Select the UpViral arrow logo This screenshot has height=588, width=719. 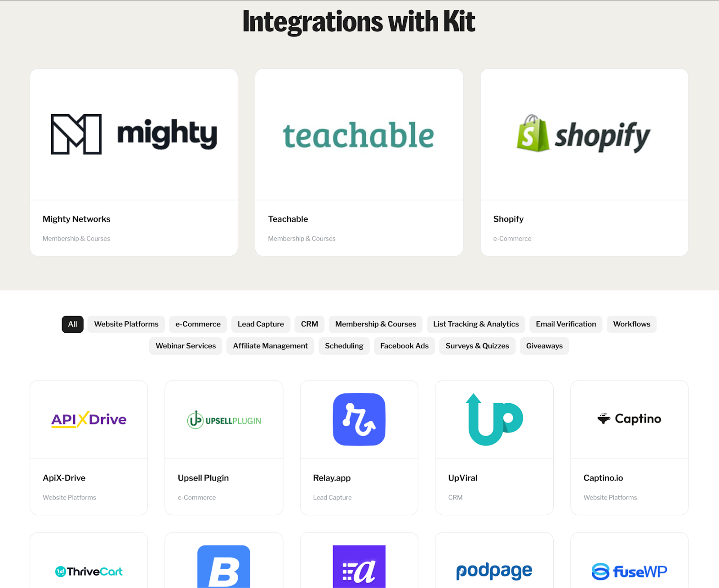click(494, 419)
